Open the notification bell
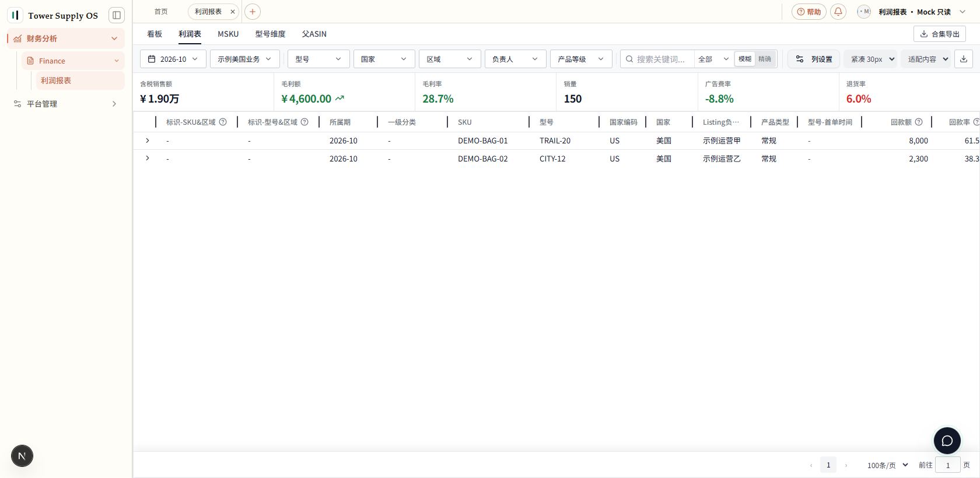 pyautogui.click(x=838, y=12)
